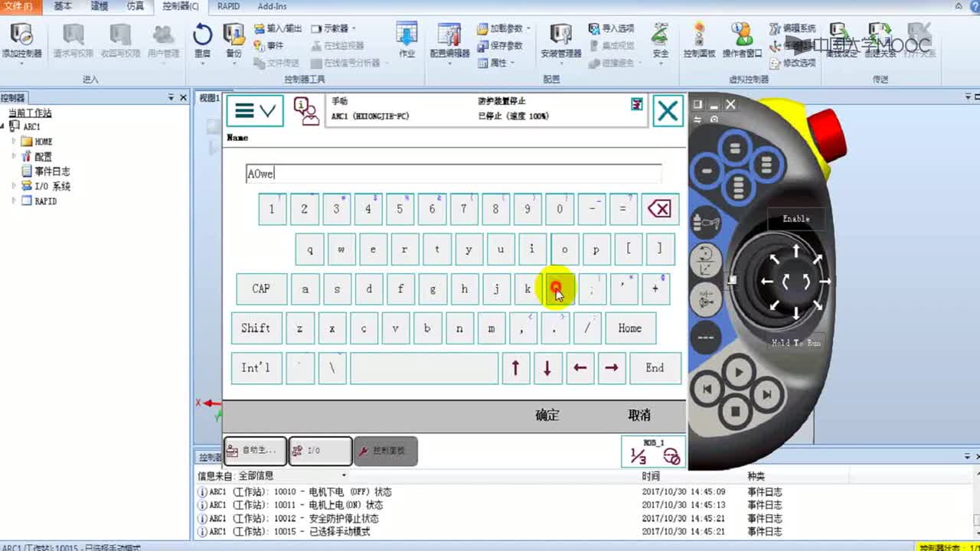Click the left arrow key on keyboard
Screen dimensions: 980x551
tap(580, 368)
